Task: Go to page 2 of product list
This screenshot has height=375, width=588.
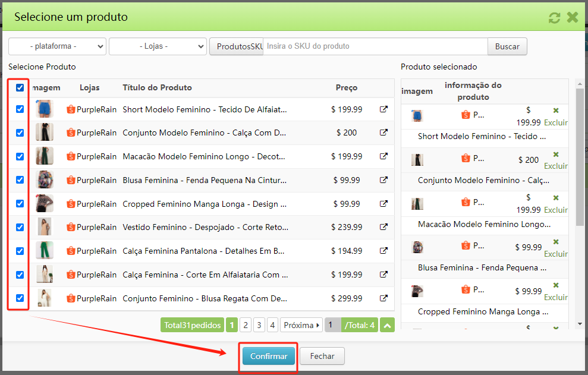Action: click(x=246, y=325)
